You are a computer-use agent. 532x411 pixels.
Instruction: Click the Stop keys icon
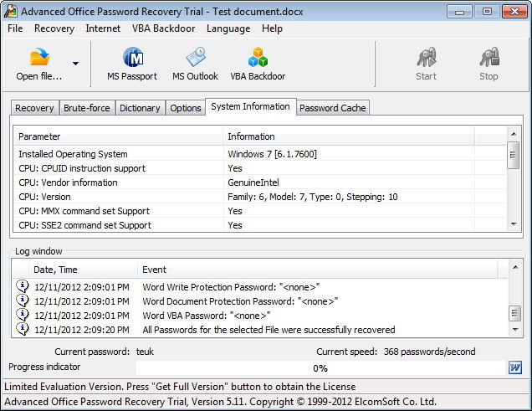click(x=489, y=57)
